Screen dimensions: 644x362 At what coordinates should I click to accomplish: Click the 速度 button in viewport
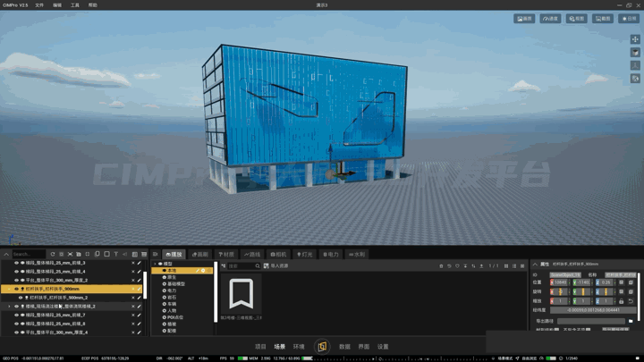click(550, 19)
